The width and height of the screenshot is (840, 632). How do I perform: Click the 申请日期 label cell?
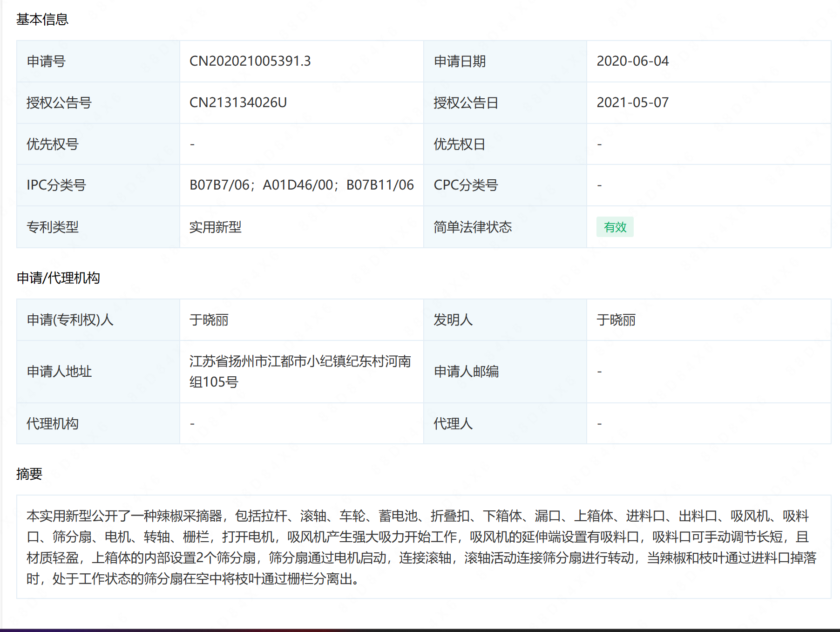point(505,61)
